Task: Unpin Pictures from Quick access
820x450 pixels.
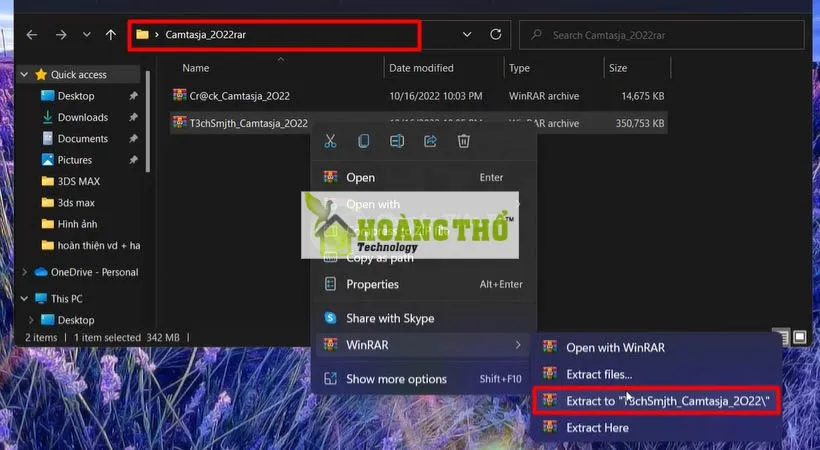Action: pyautogui.click(x=133, y=160)
